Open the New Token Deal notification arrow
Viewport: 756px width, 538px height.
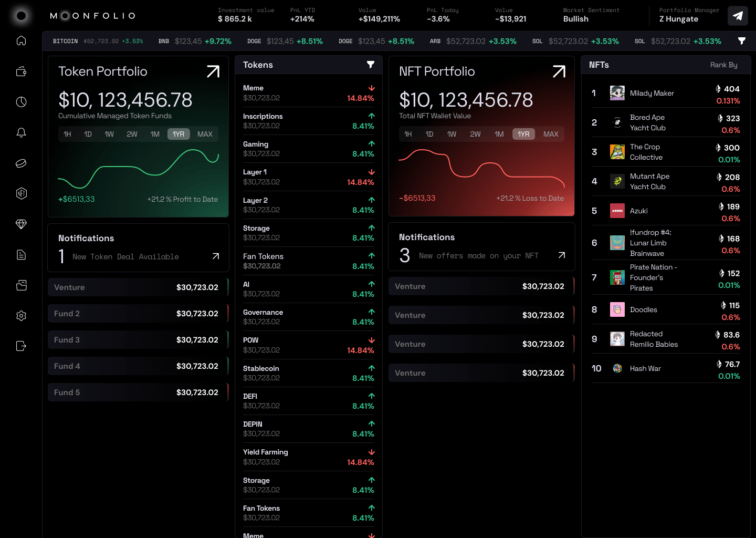pos(216,256)
